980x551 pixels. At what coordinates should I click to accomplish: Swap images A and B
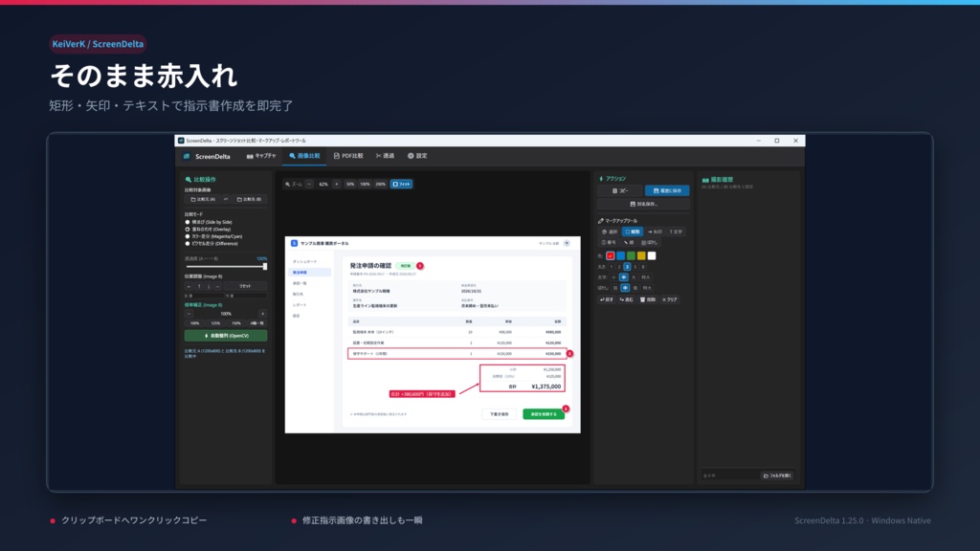tap(226, 199)
